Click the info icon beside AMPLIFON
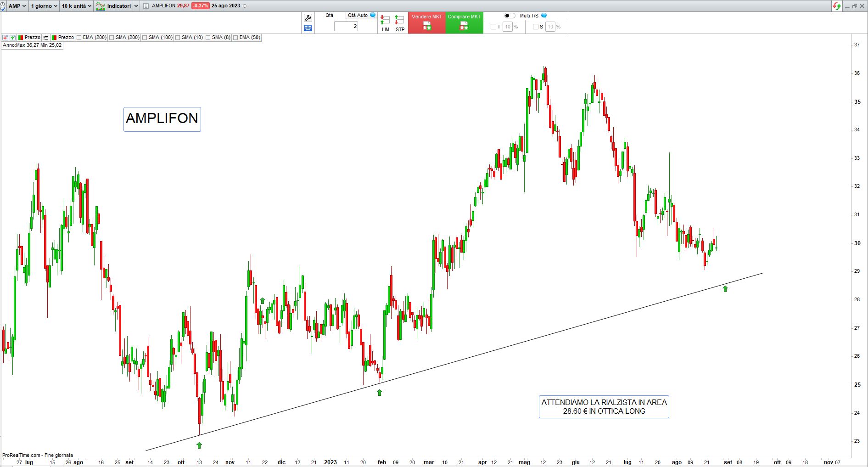 click(x=146, y=6)
